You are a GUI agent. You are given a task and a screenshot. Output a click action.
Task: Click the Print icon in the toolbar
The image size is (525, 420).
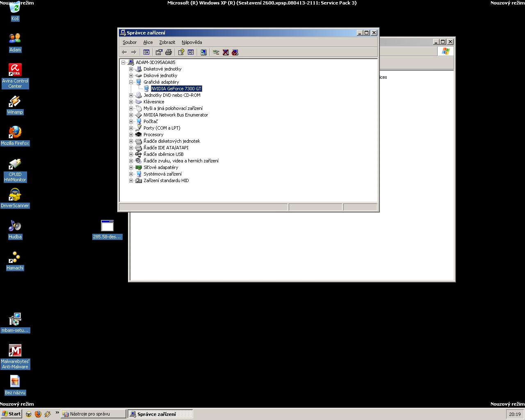(169, 52)
